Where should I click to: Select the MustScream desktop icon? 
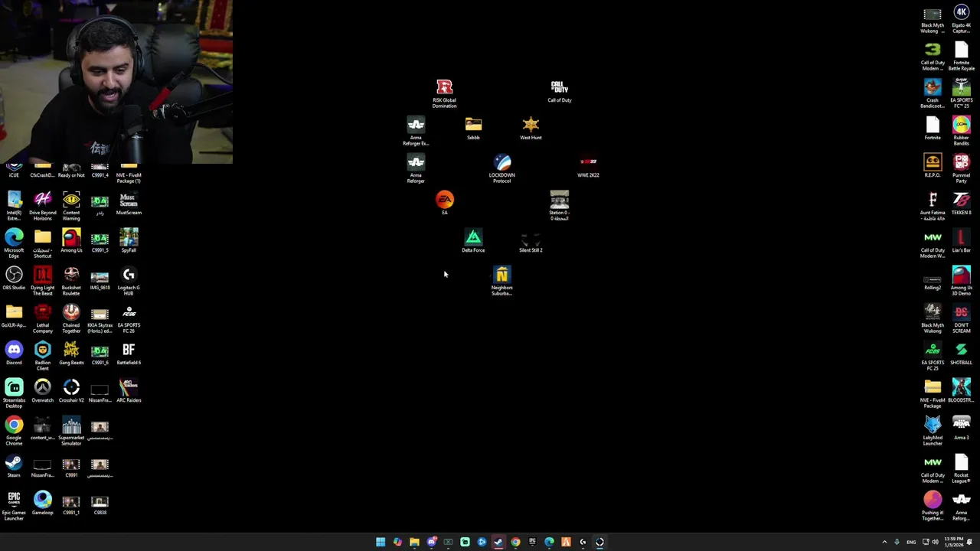tap(129, 204)
